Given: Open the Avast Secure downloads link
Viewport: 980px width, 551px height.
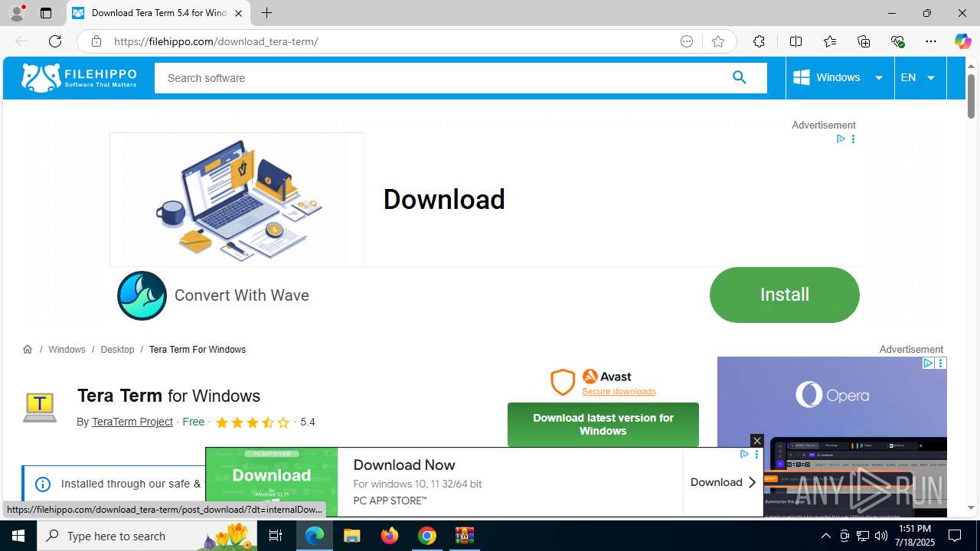Looking at the screenshot, I should (619, 391).
